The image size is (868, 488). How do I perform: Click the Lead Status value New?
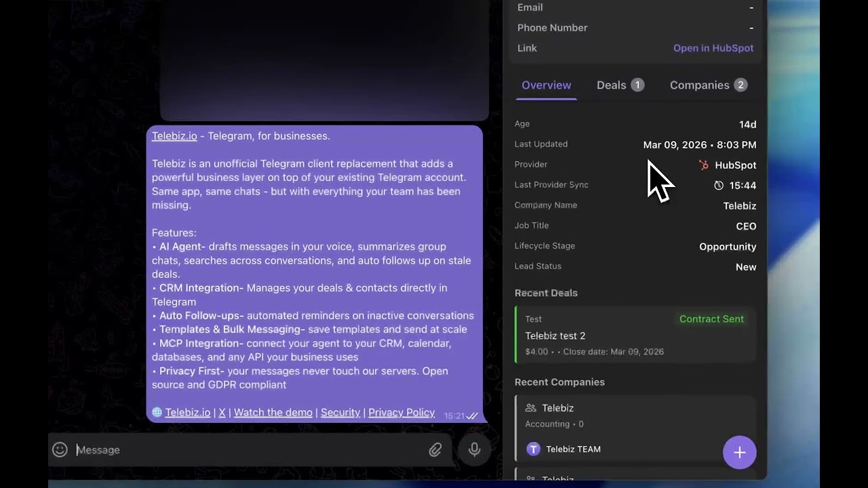746,267
